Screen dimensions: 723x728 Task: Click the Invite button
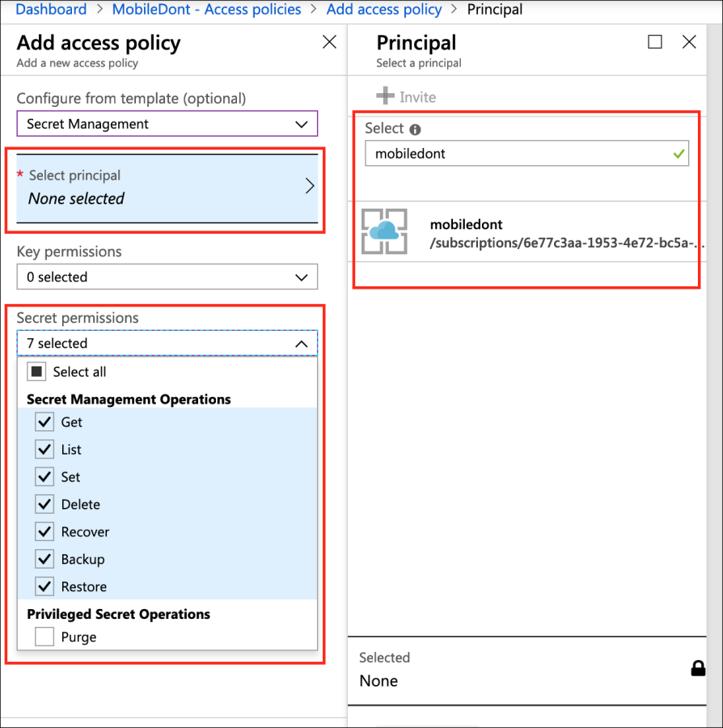tap(406, 96)
